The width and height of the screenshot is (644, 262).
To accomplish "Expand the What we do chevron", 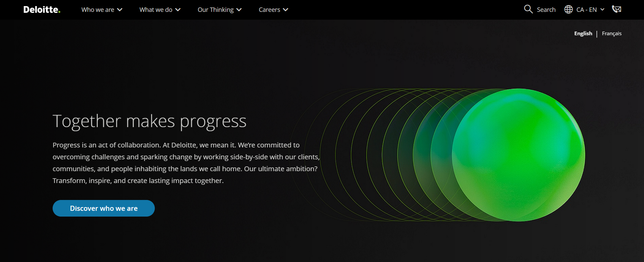I will pyautogui.click(x=178, y=10).
